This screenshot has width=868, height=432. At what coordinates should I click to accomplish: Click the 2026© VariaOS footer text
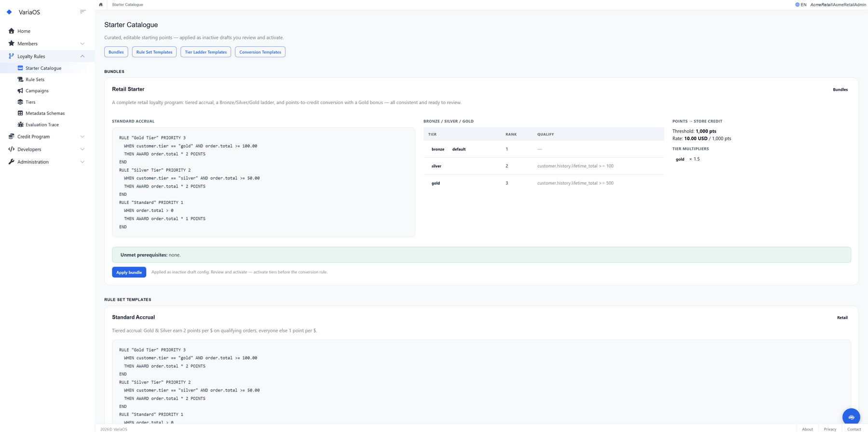114,429
